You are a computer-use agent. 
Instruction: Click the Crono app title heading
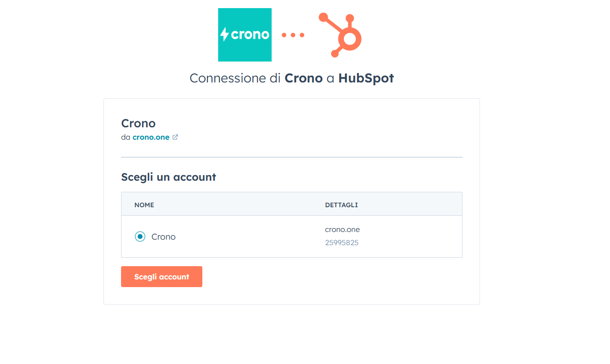138,123
